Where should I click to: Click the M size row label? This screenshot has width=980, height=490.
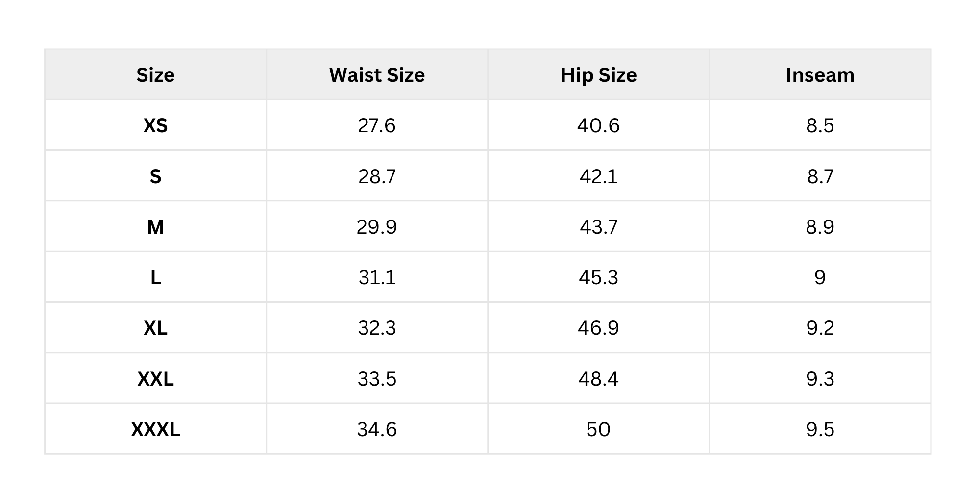[155, 227]
